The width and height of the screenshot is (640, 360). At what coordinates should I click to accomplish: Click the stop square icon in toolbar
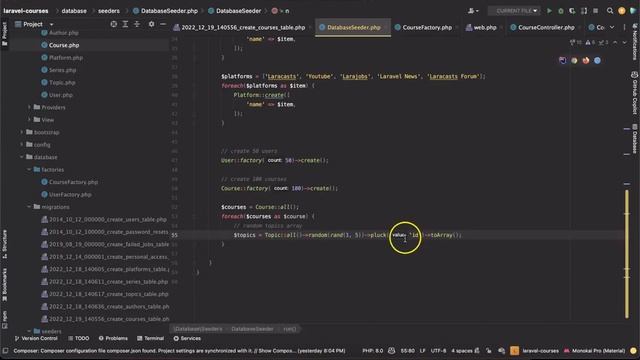pyautogui.click(x=596, y=11)
